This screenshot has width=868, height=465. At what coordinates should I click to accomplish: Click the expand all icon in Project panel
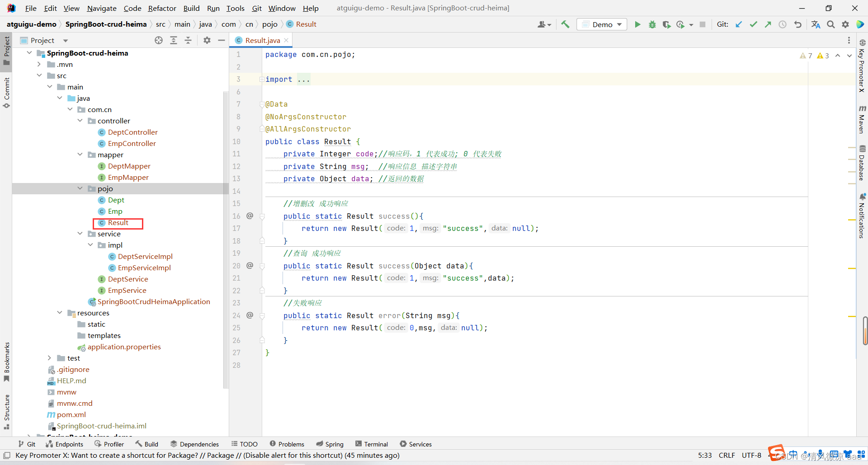tap(174, 40)
